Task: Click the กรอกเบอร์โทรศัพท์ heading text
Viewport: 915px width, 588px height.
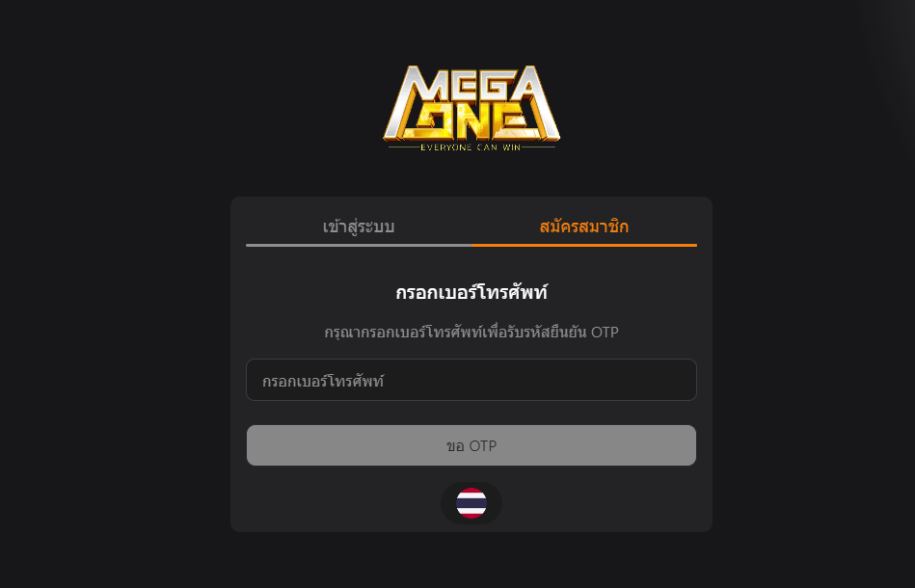Action: pos(471,292)
